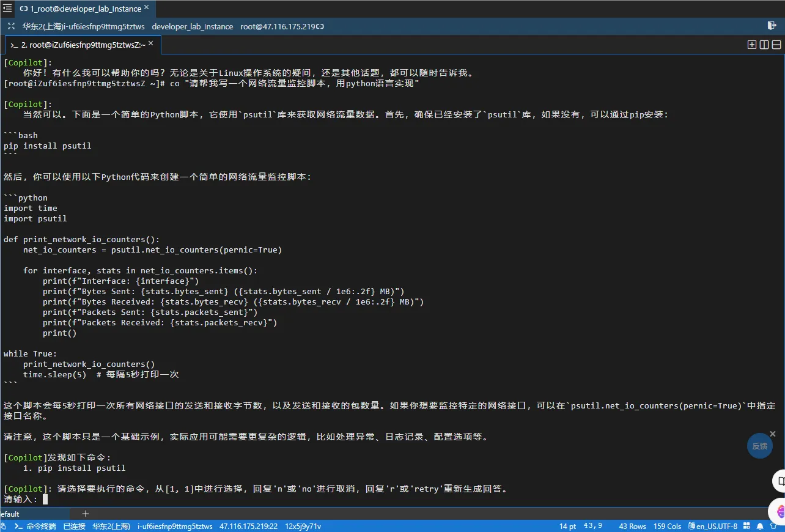Close terminal tab 2. root@iZuf6iesfnp9ttmg5tztwsZ
Screen dimensions: 785x532
(x=151, y=44)
